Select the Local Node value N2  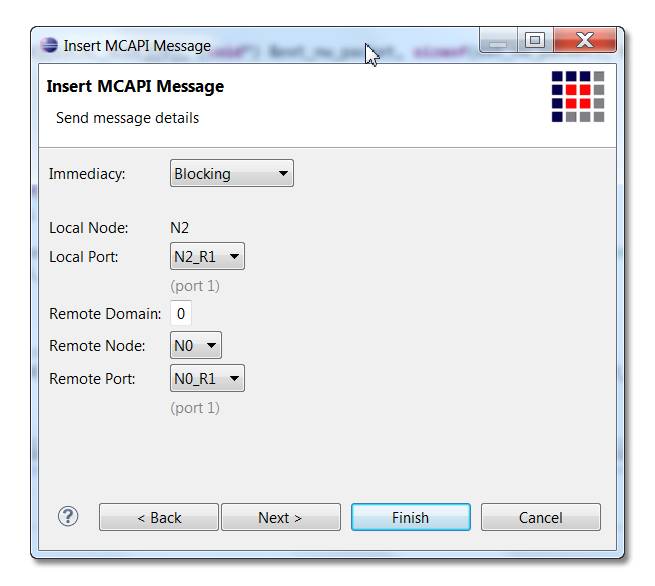tap(180, 228)
